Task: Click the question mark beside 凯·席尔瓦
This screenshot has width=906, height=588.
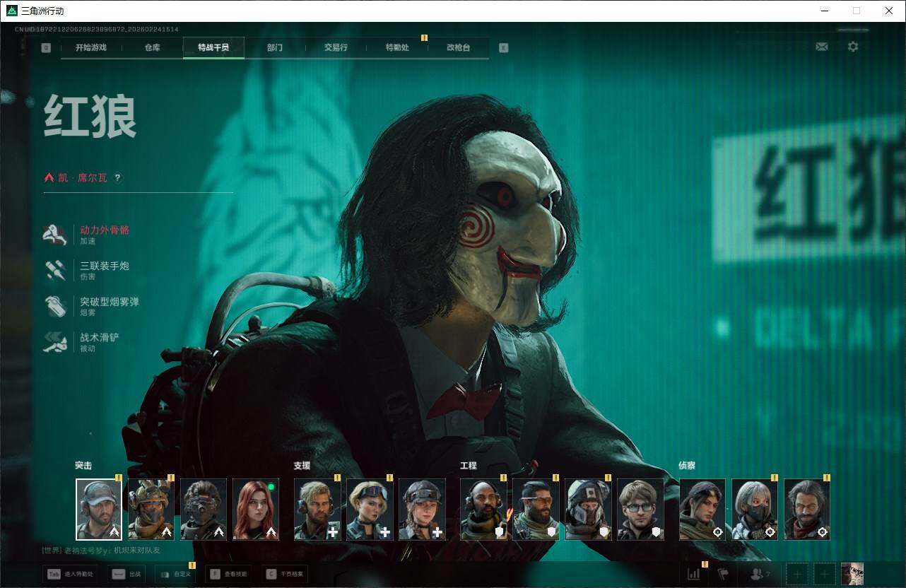Action: (x=117, y=178)
